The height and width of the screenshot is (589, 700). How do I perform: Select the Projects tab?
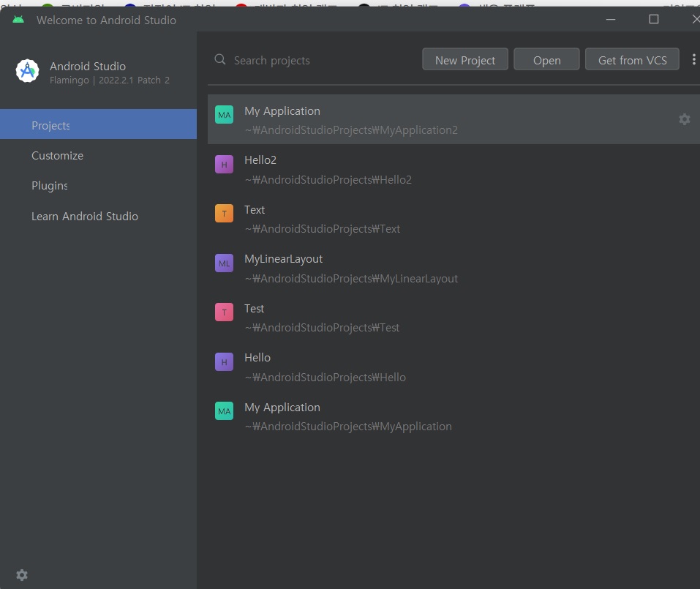tap(98, 124)
